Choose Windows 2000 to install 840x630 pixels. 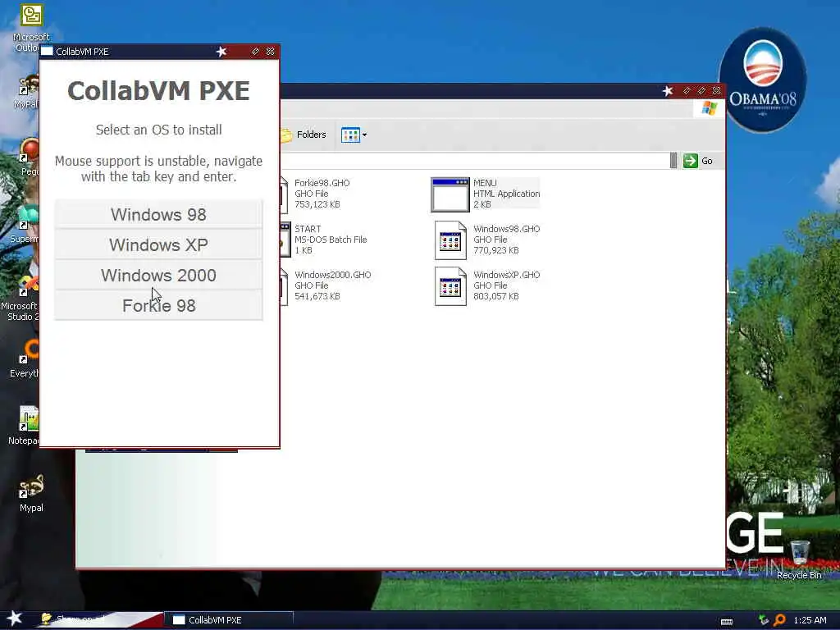pyautogui.click(x=158, y=276)
